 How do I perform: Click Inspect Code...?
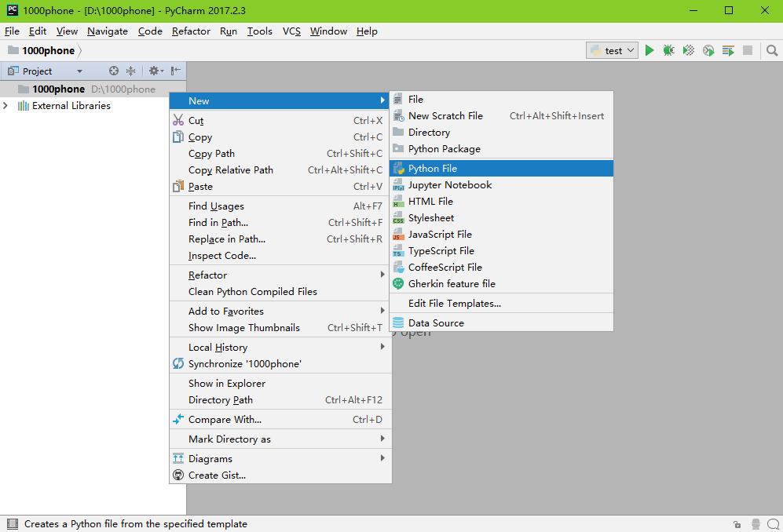click(280, 256)
